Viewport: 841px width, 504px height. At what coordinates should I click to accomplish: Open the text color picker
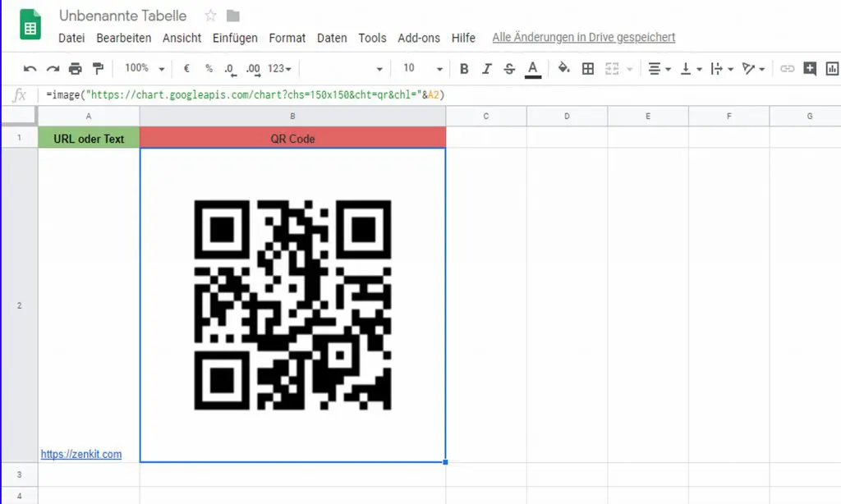531,68
